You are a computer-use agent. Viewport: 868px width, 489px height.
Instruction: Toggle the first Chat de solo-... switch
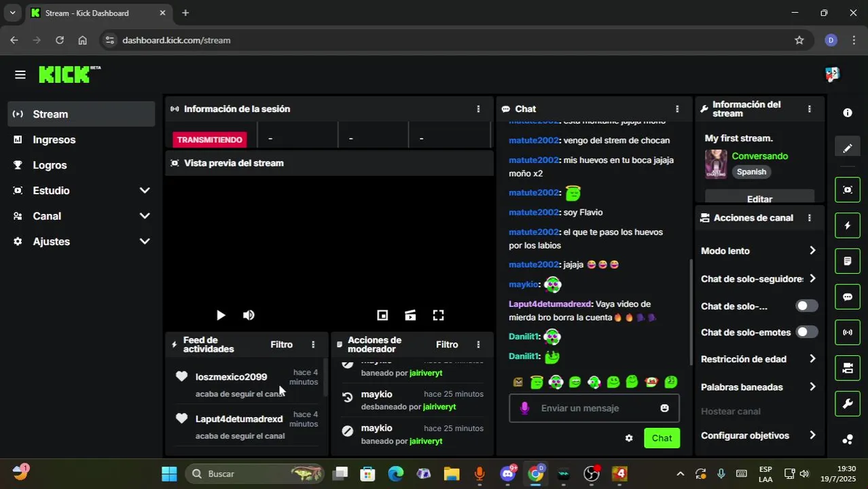[807, 306]
